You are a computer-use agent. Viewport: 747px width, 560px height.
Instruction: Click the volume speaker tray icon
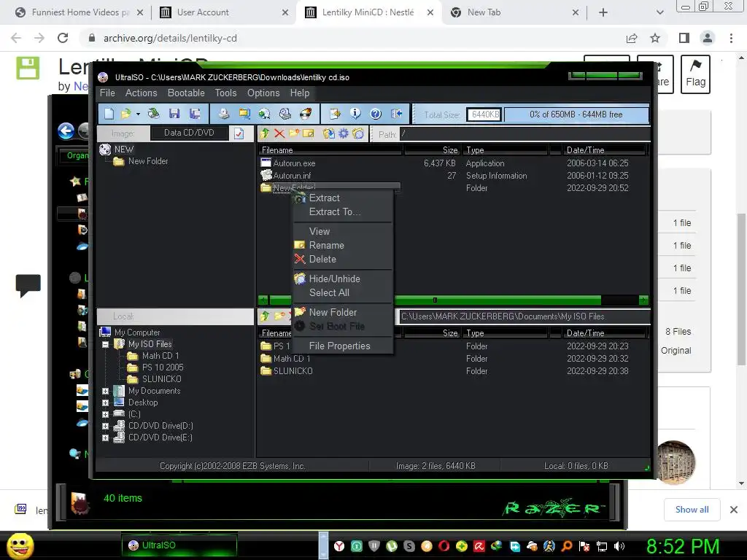(x=619, y=546)
